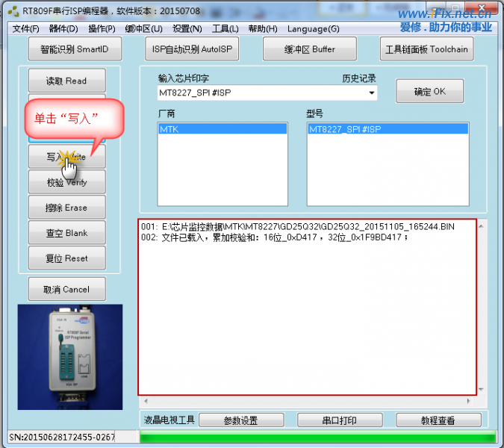504x448 pixels.
Task: Click the 串口打印 button
Action: (340, 420)
